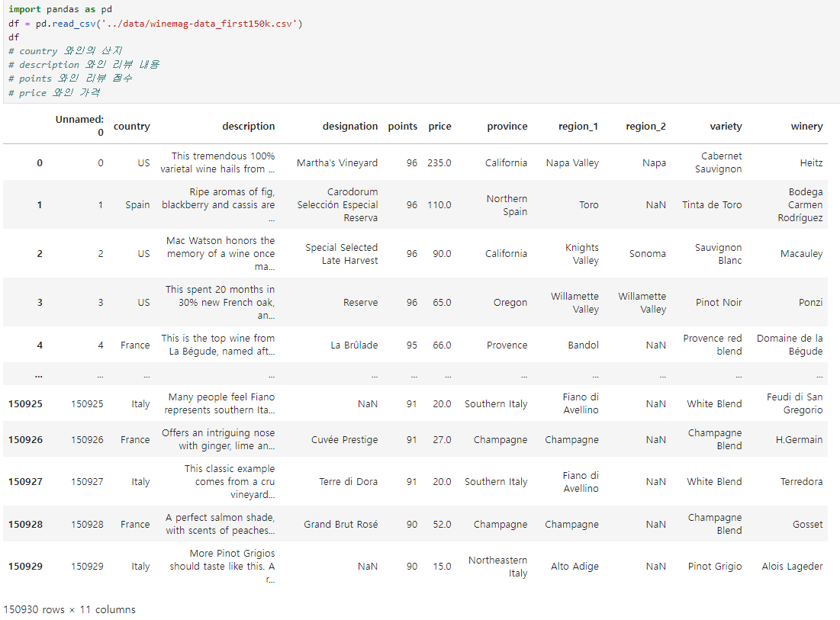840x620 pixels.
Task: Click the 'Terredora' winery cell
Action: (801, 482)
